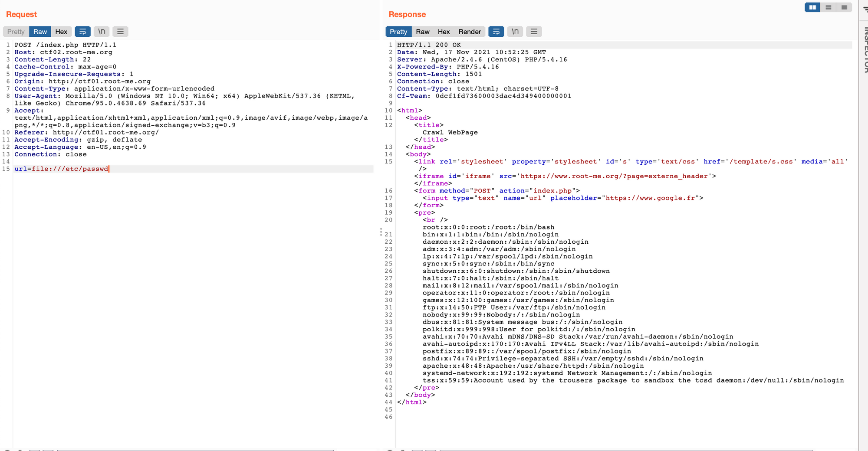Open Response panel options hamburger menu

tap(534, 32)
